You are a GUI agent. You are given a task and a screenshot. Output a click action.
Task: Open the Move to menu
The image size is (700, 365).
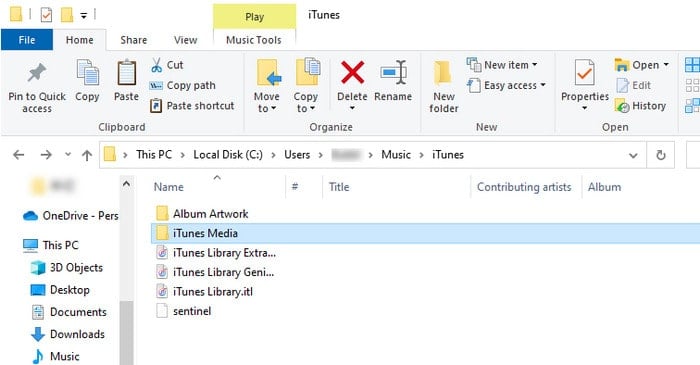[x=267, y=87]
